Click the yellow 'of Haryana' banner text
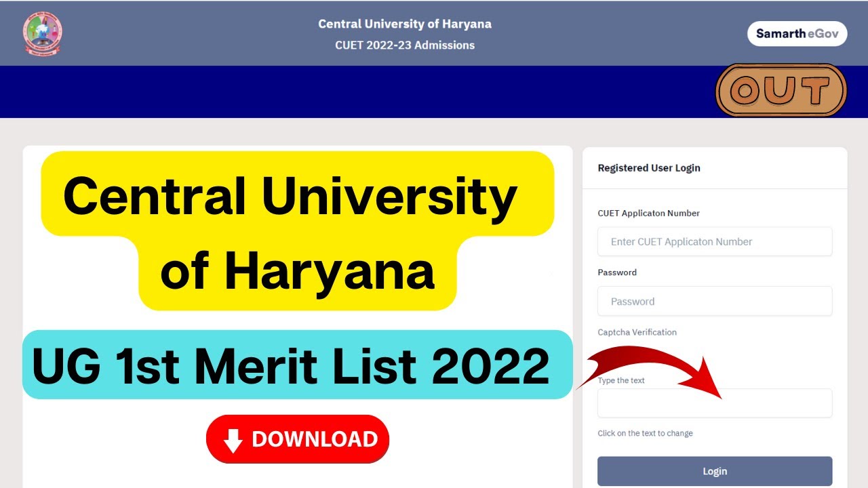The height and width of the screenshot is (488, 868). pos(297,271)
